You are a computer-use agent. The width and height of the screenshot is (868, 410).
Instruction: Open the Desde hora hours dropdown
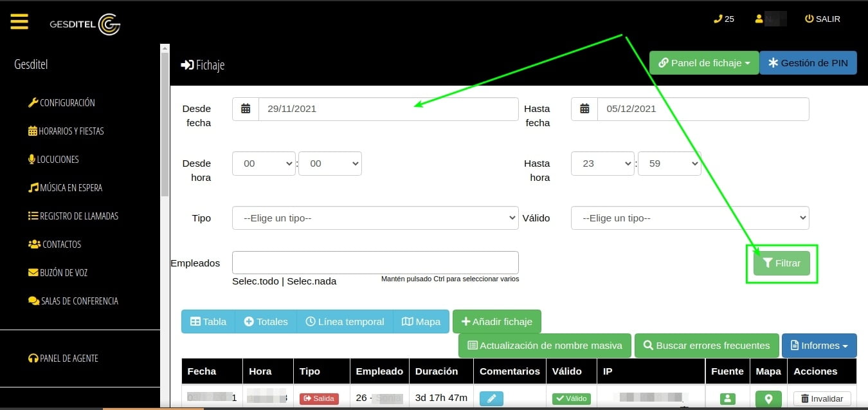coord(264,163)
